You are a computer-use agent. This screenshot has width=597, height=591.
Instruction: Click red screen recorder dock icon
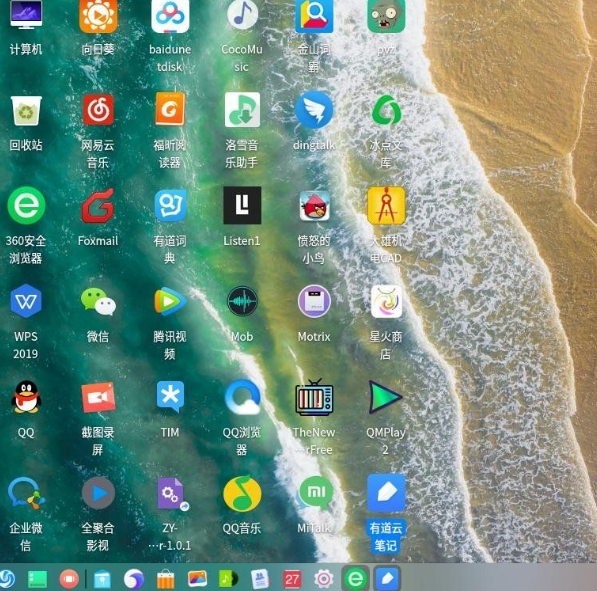[69, 579]
